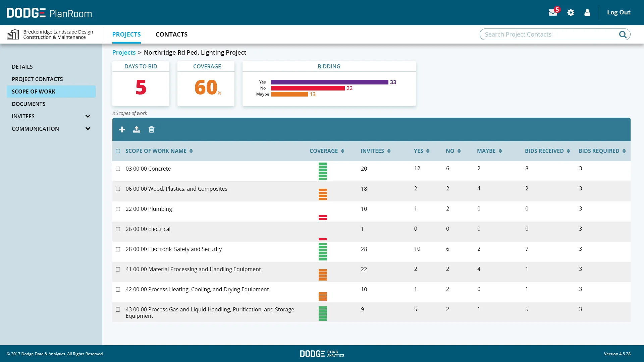This screenshot has width=644, height=362.
Task: Switch to the Contacts tab
Action: [x=171, y=34]
